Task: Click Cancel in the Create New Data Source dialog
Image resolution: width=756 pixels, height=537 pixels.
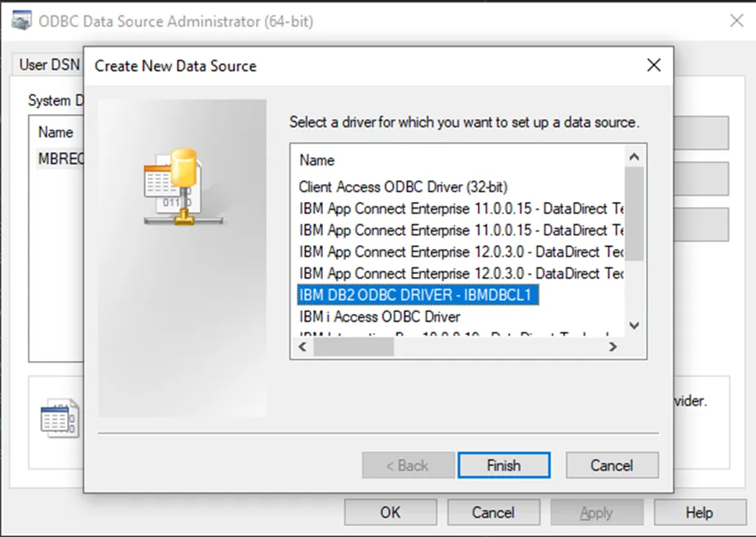Action: click(x=612, y=465)
